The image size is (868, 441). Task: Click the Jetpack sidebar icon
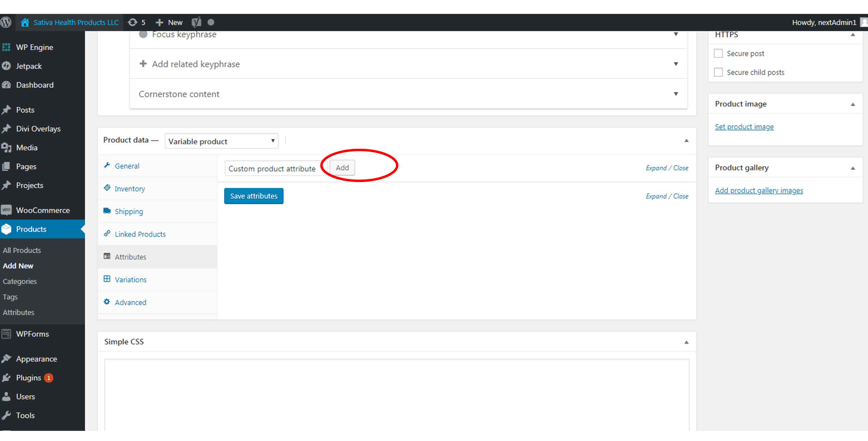tap(6, 66)
